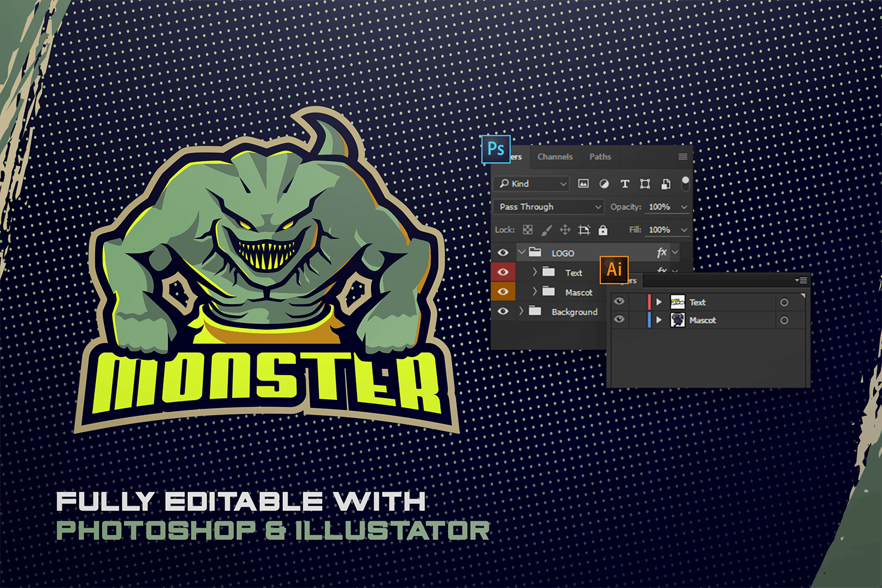The height and width of the screenshot is (588, 882).
Task: Click target circle for Illustrator Mascot layer
Action: point(784,320)
